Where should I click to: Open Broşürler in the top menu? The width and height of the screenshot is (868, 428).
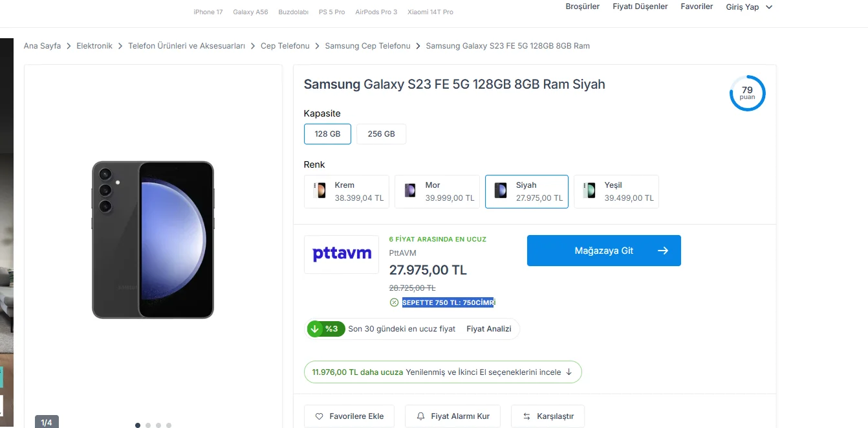point(583,6)
